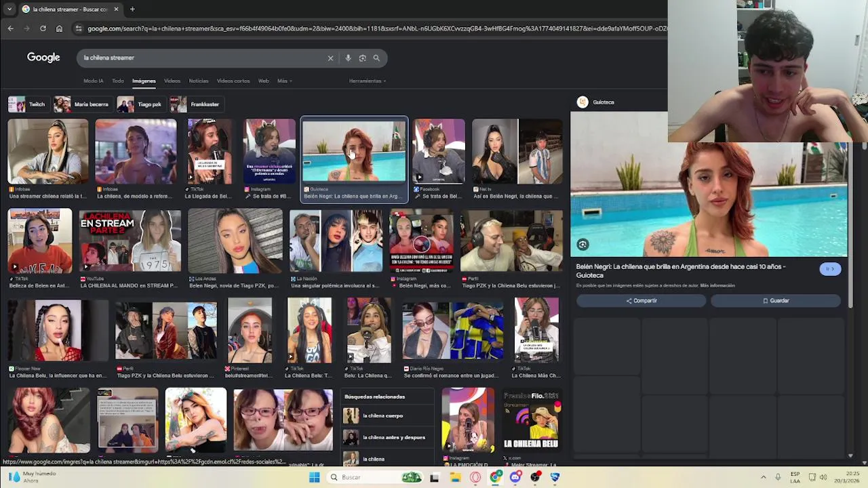
Task: Open Google Lens image search icon
Action: tap(362, 58)
